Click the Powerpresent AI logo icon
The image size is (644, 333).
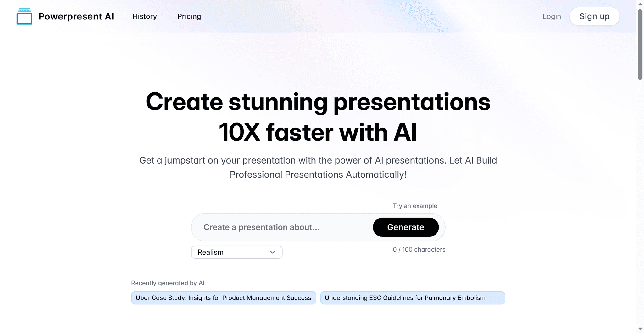[x=24, y=16]
